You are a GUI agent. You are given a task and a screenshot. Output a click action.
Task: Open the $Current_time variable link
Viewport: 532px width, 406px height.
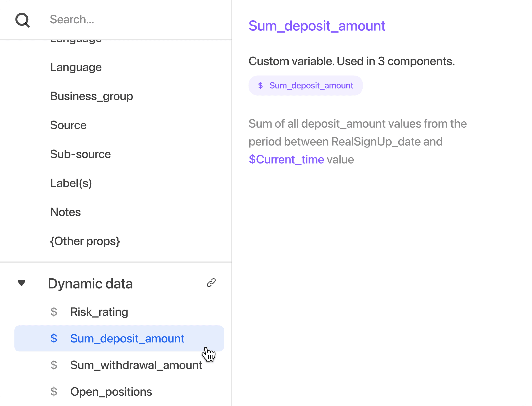pyautogui.click(x=286, y=159)
